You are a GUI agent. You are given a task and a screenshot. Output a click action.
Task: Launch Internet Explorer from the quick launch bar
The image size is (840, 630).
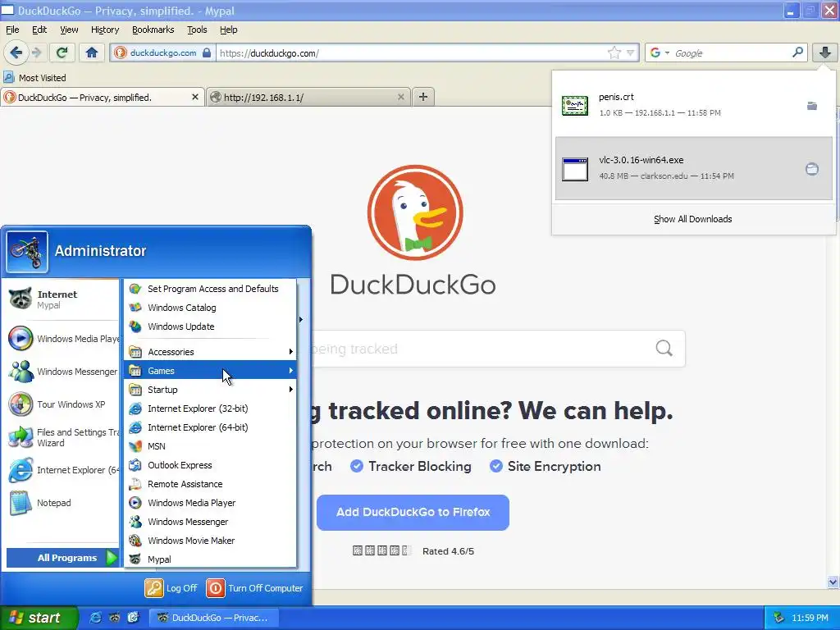point(95,618)
